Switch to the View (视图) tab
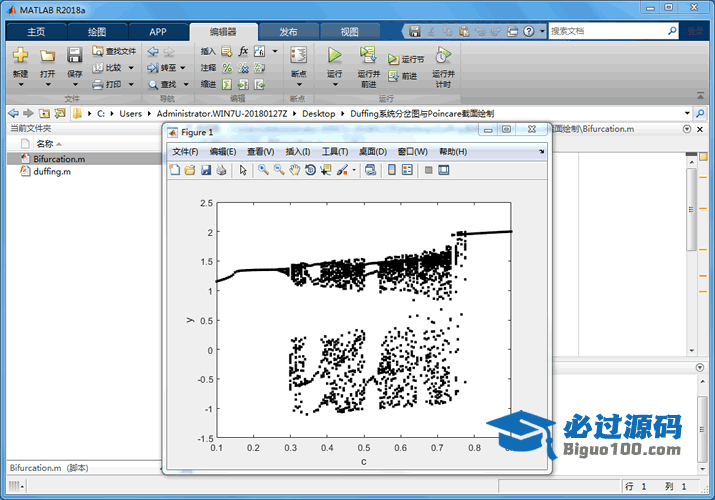 coord(349,32)
